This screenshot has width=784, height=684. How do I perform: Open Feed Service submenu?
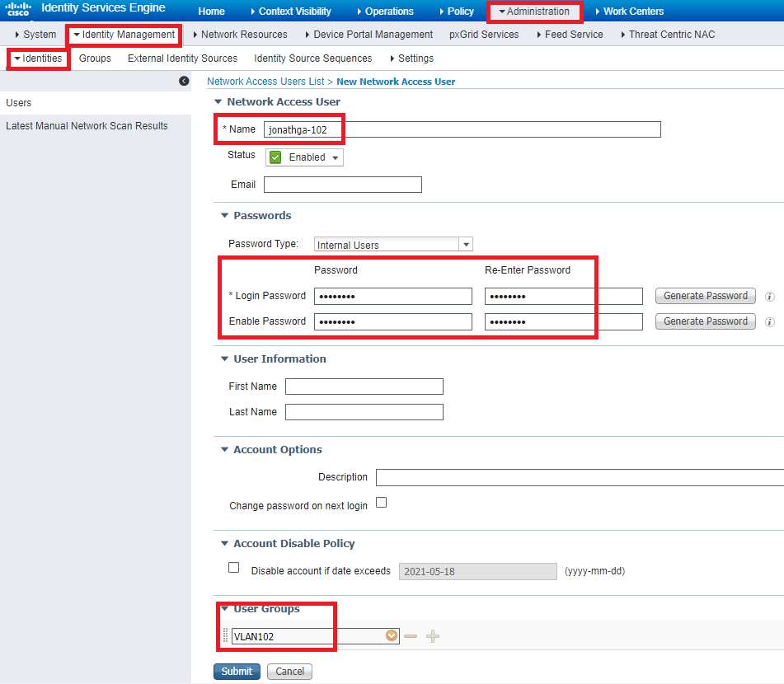tap(570, 35)
